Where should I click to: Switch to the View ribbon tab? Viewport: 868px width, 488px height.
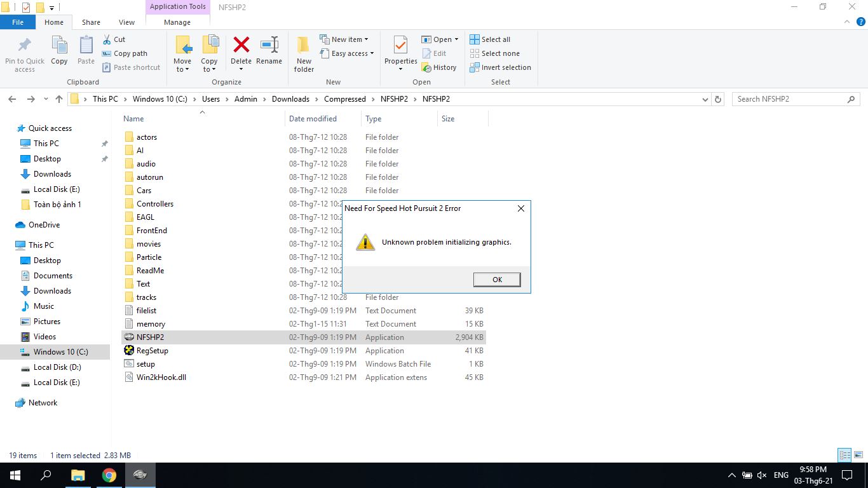pyautogui.click(x=127, y=22)
